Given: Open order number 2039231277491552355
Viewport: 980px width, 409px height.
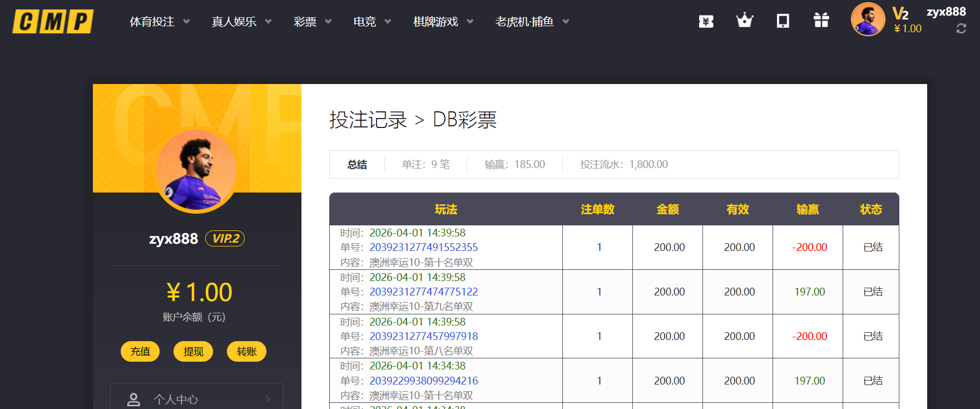Looking at the screenshot, I should pyautogui.click(x=423, y=247).
